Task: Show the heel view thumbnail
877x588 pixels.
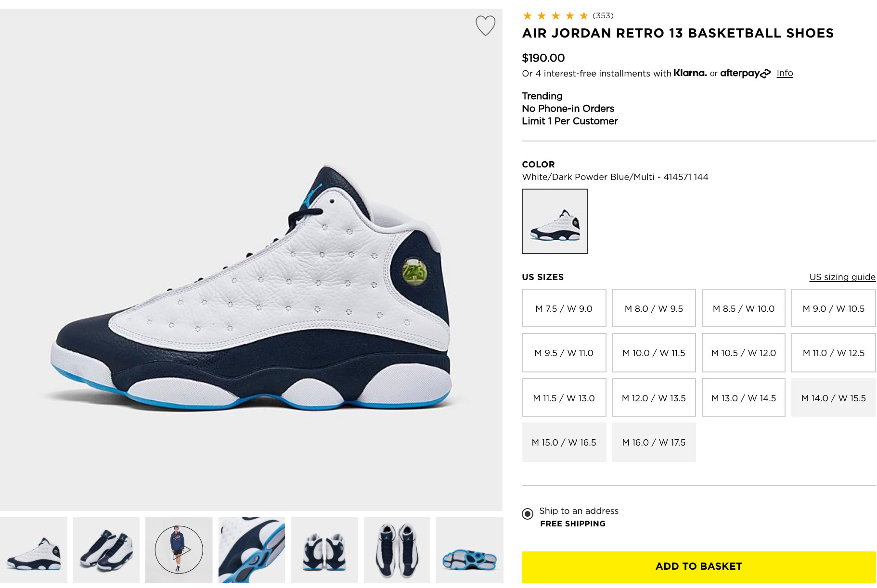Action: [324, 550]
